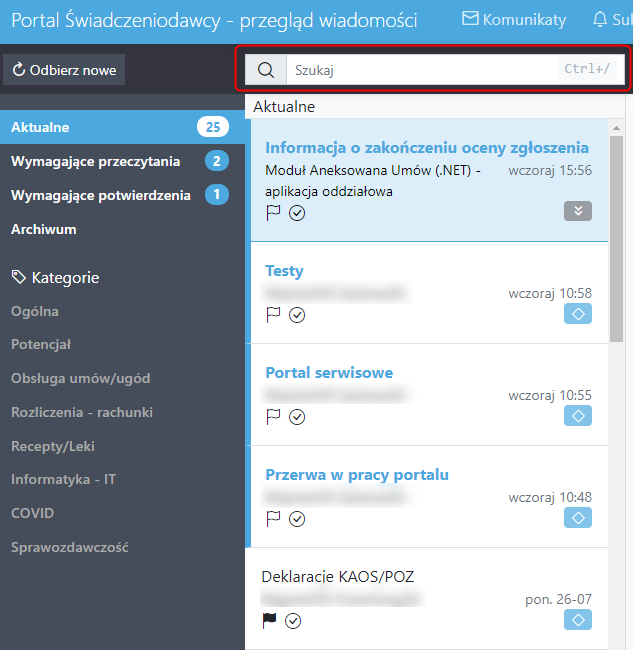This screenshot has height=650, width=633.
Task: Filter by COVID category
Action: pos(32,513)
